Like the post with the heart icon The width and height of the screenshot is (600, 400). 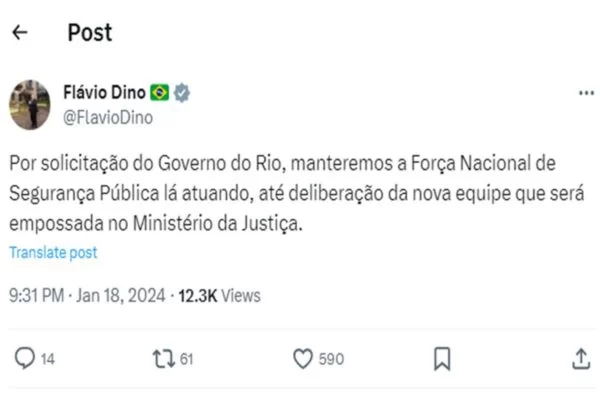point(303,358)
